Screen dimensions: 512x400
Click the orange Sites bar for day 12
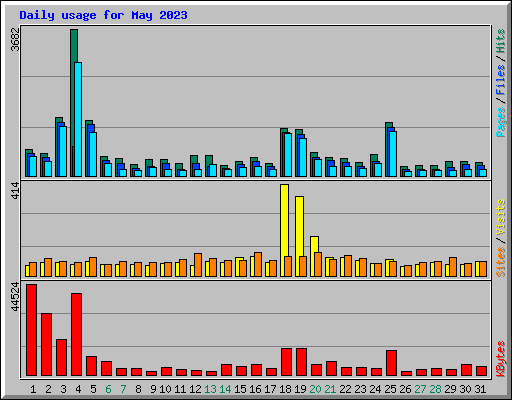198,265
